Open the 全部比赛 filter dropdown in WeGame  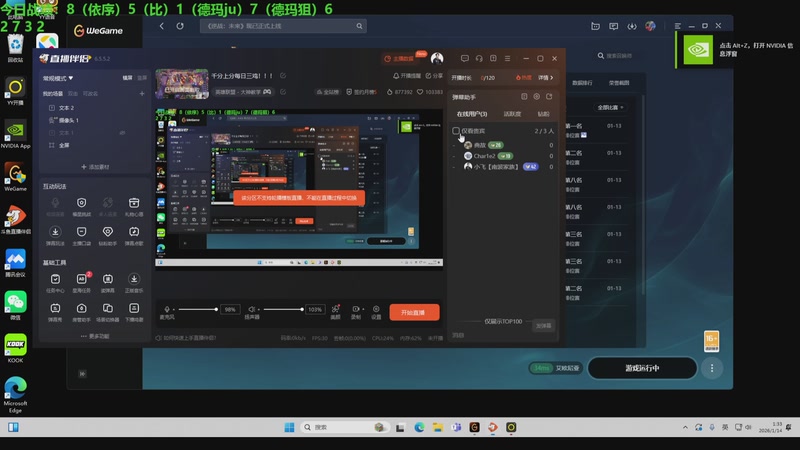click(x=610, y=107)
